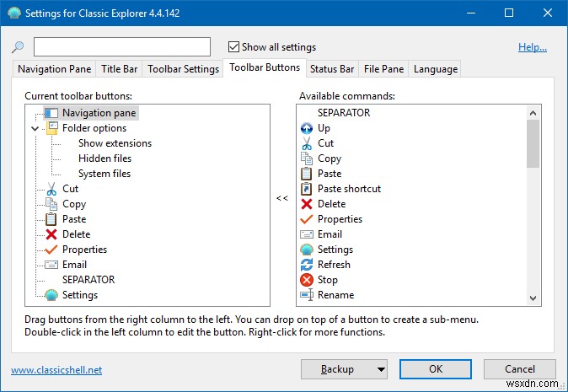
Task: Open the Status Bar tab
Action: (x=331, y=69)
